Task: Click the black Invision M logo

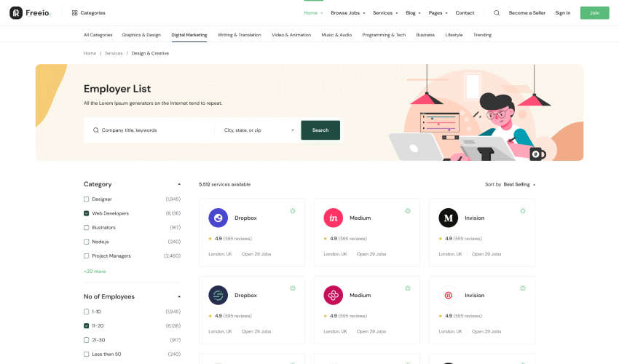Action: click(449, 218)
